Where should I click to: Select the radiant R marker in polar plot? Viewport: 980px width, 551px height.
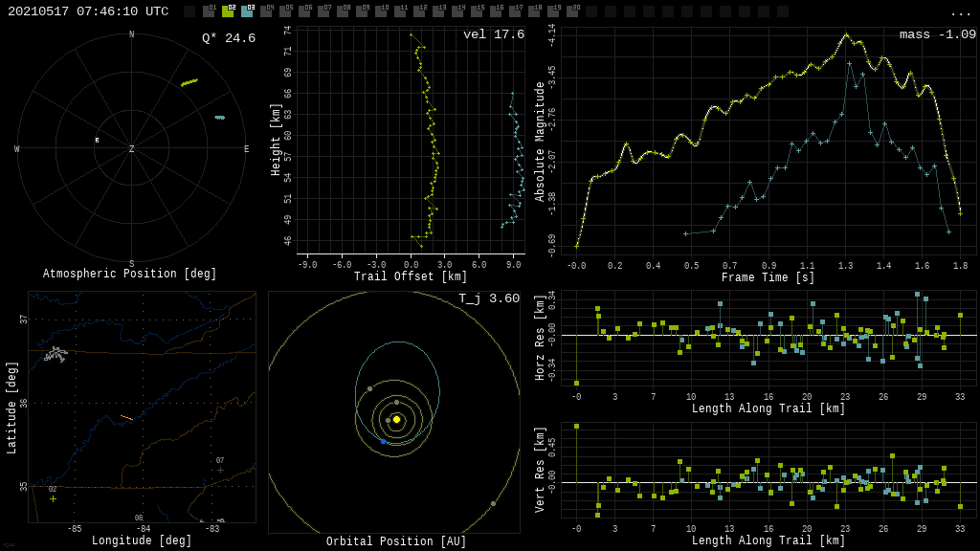(x=97, y=141)
